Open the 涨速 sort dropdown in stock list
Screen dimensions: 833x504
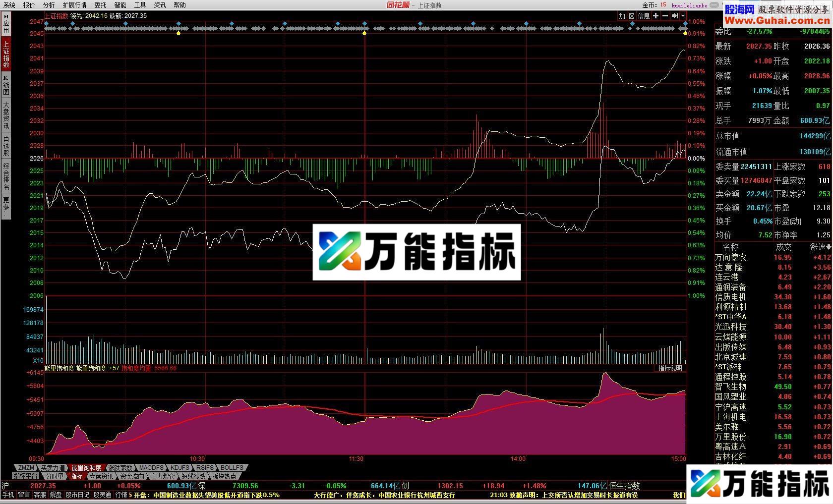point(820,246)
